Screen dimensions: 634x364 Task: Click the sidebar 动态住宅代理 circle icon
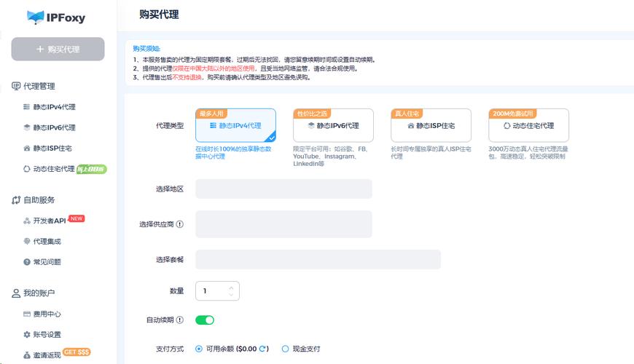click(x=27, y=169)
